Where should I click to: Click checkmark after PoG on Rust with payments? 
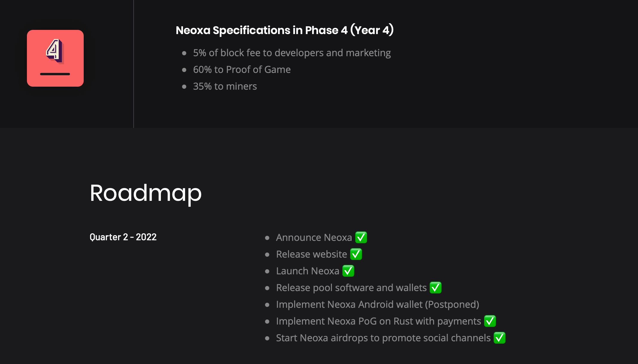coord(490,321)
